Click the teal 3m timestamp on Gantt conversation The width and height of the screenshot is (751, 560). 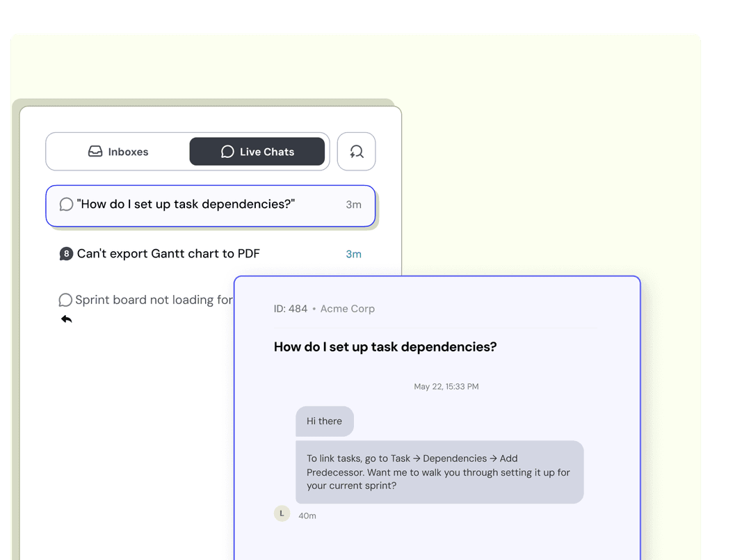(353, 254)
